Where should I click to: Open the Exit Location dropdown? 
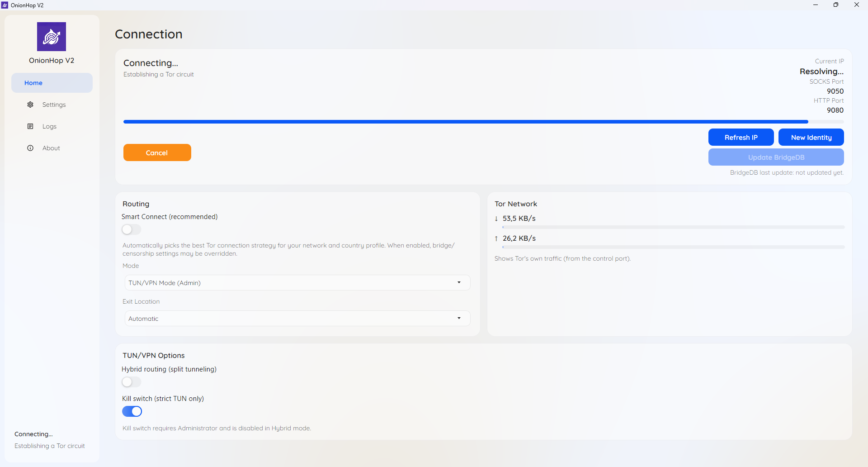(297, 319)
